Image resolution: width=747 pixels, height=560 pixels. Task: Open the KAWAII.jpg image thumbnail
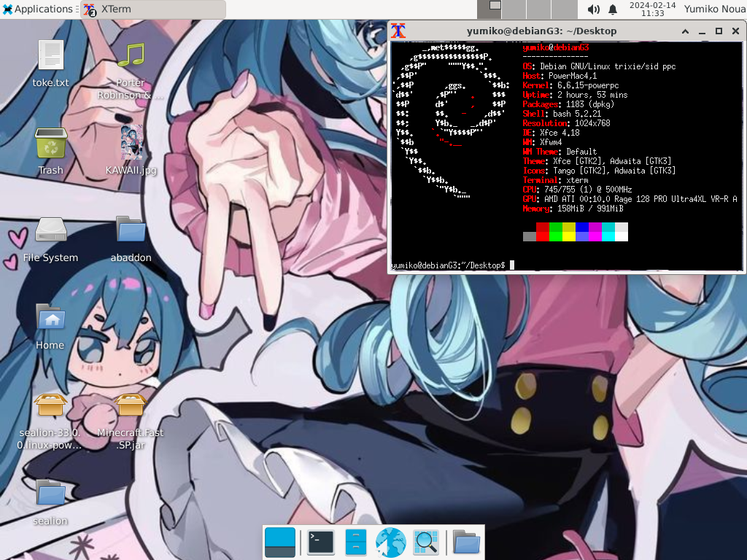tap(131, 142)
